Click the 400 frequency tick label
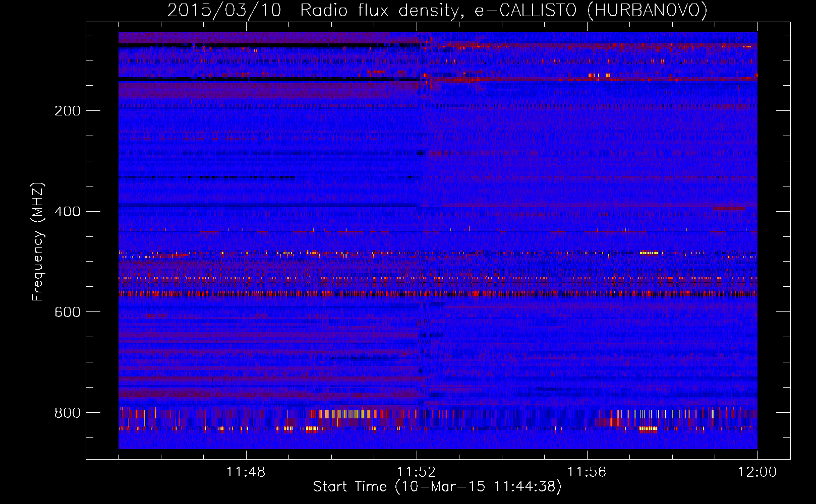Viewport: 816px width, 504px height. [x=68, y=212]
